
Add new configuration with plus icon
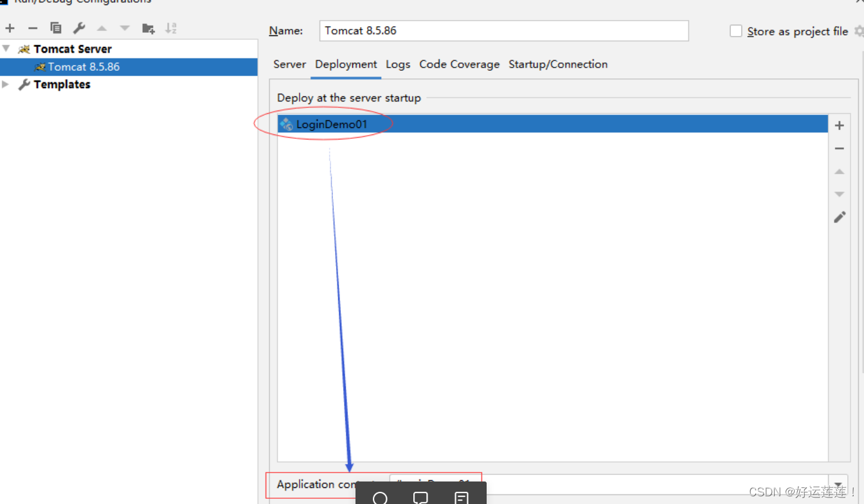tap(10, 28)
